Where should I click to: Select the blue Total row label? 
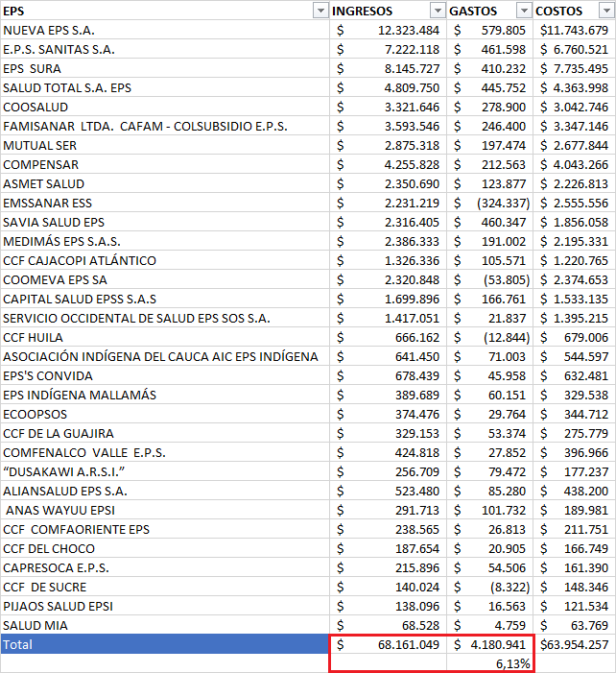point(165,644)
